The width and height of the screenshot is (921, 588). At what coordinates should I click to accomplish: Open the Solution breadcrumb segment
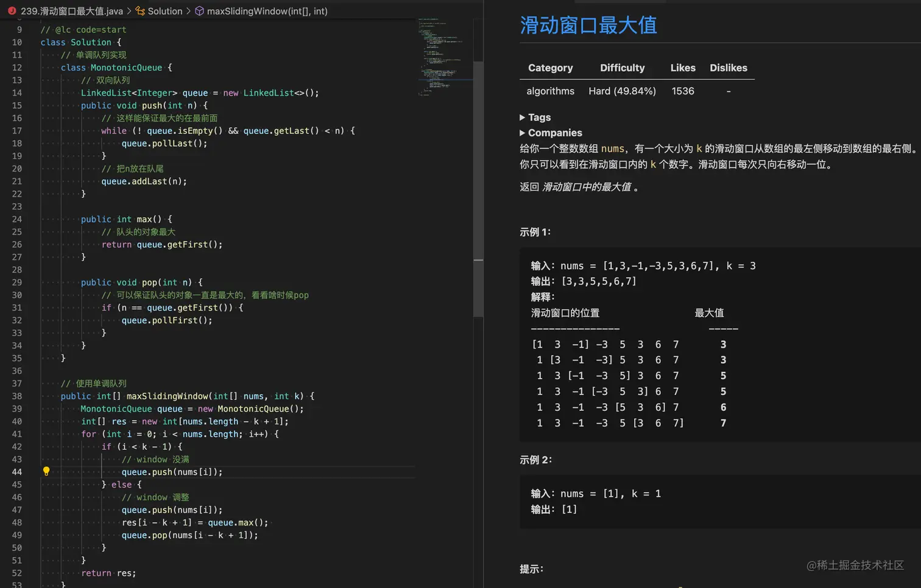pos(165,11)
